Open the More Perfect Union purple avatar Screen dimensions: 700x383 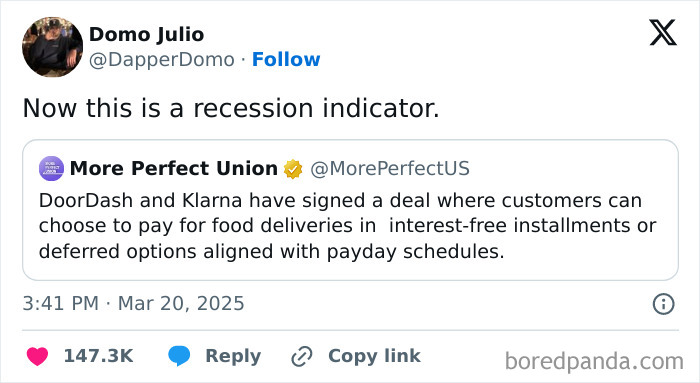point(51,168)
